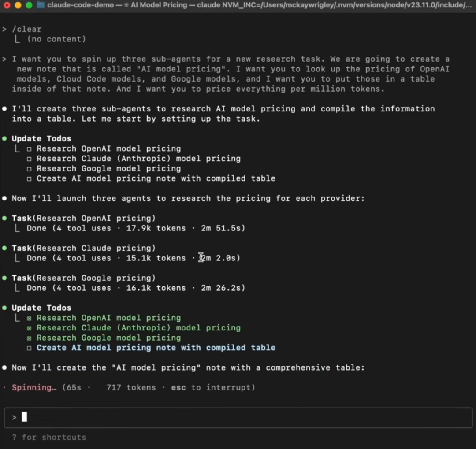Click the red close window button
The image size is (476, 449).
point(7,5)
